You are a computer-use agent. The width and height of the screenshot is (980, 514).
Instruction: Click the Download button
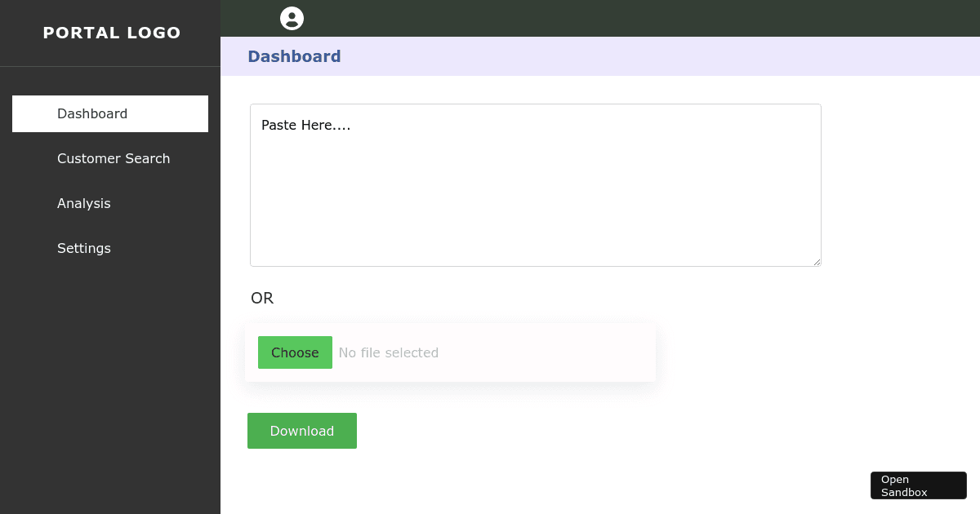301,430
